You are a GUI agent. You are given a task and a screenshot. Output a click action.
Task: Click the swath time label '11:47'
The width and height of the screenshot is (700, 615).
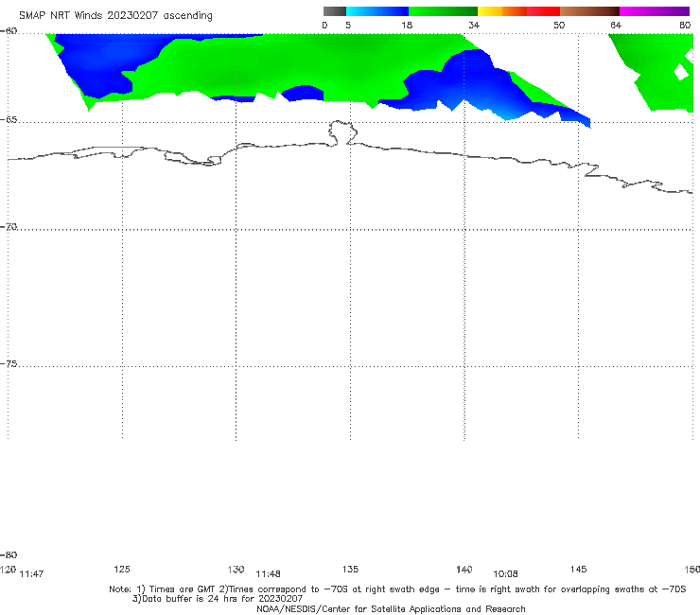click(31, 574)
